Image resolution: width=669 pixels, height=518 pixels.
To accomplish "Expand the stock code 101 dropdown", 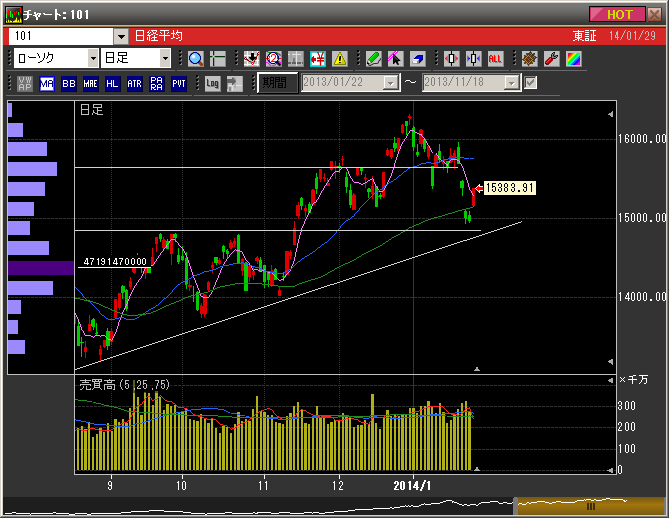I will (x=120, y=36).
